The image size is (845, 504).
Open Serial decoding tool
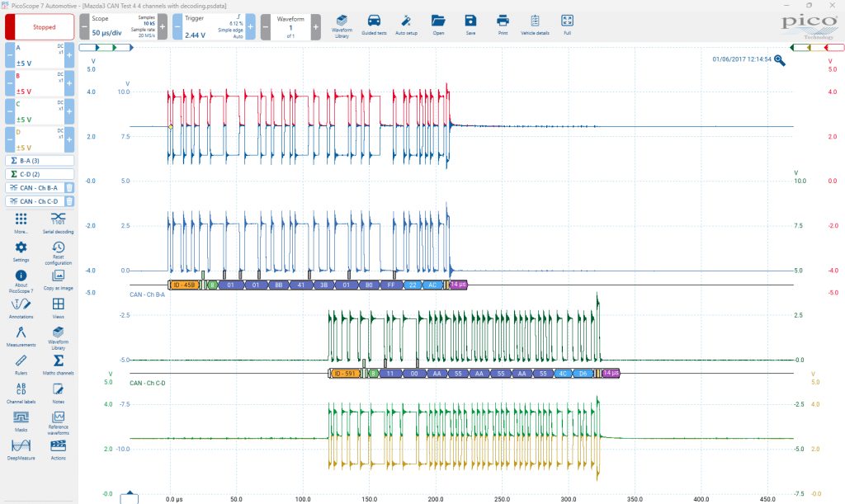click(x=59, y=223)
